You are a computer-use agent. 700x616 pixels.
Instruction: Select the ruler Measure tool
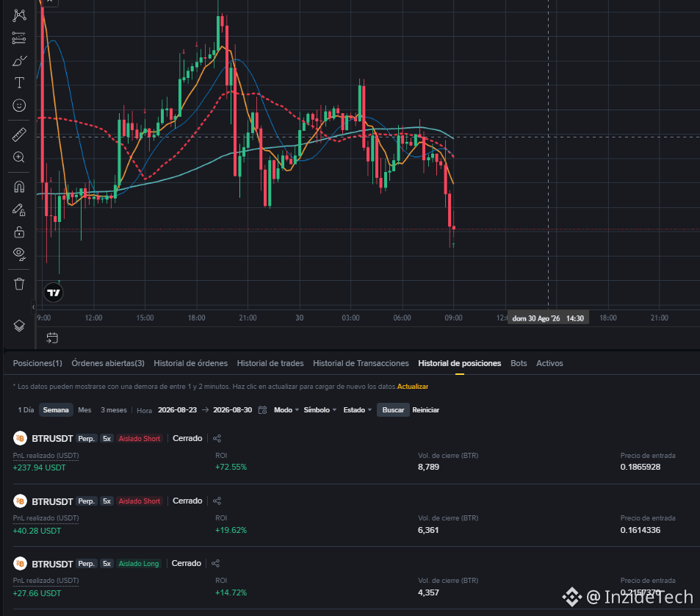pos(19,135)
